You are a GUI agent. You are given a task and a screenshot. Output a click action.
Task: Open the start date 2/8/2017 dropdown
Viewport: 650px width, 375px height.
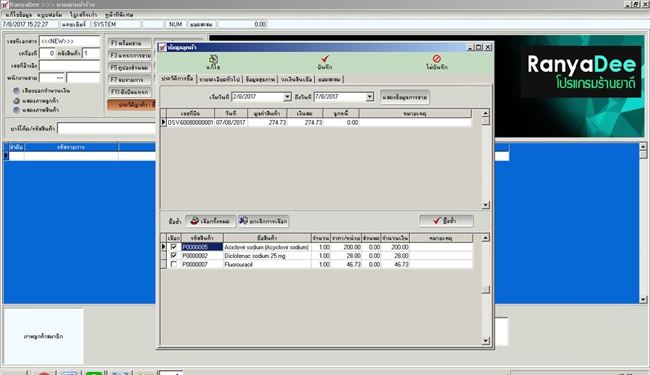click(287, 97)
